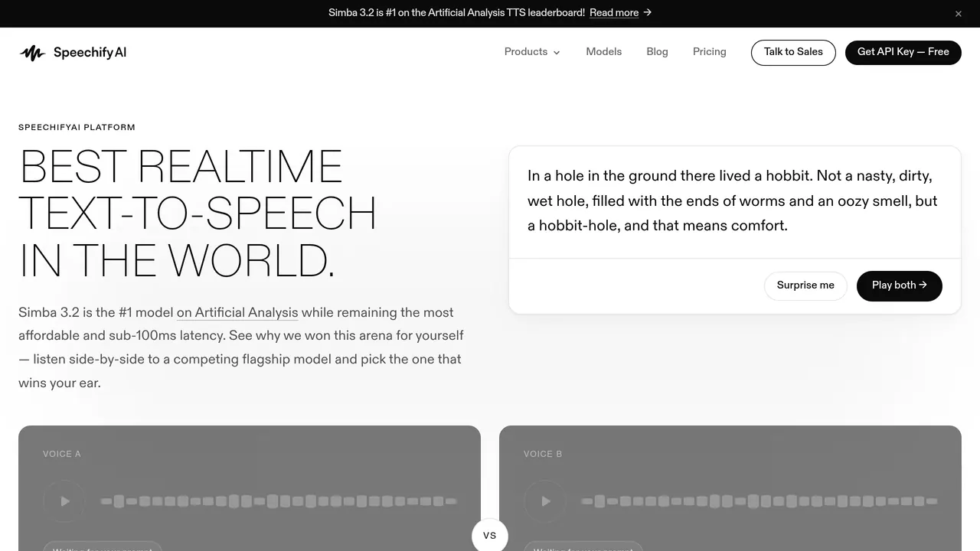
Task: Click the Talk to Sales button
Action: coord(793,53)
